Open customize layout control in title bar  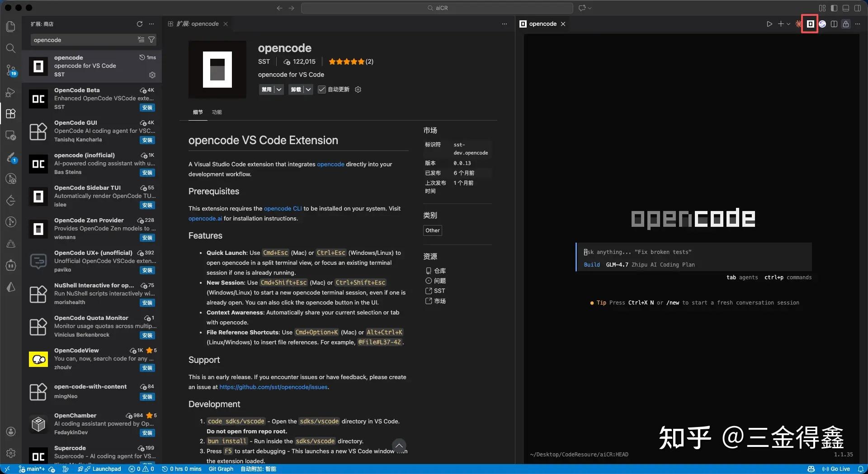tap(822, 8)
